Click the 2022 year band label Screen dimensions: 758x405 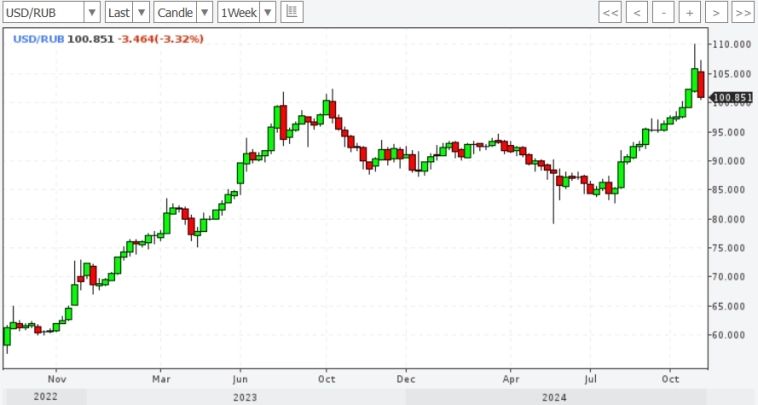point(45,397)
